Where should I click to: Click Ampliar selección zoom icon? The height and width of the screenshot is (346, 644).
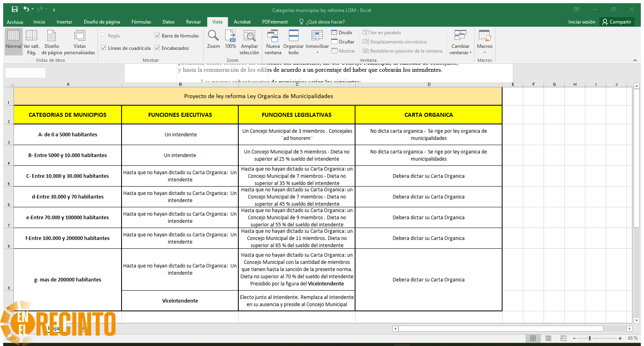click(249, 41)
